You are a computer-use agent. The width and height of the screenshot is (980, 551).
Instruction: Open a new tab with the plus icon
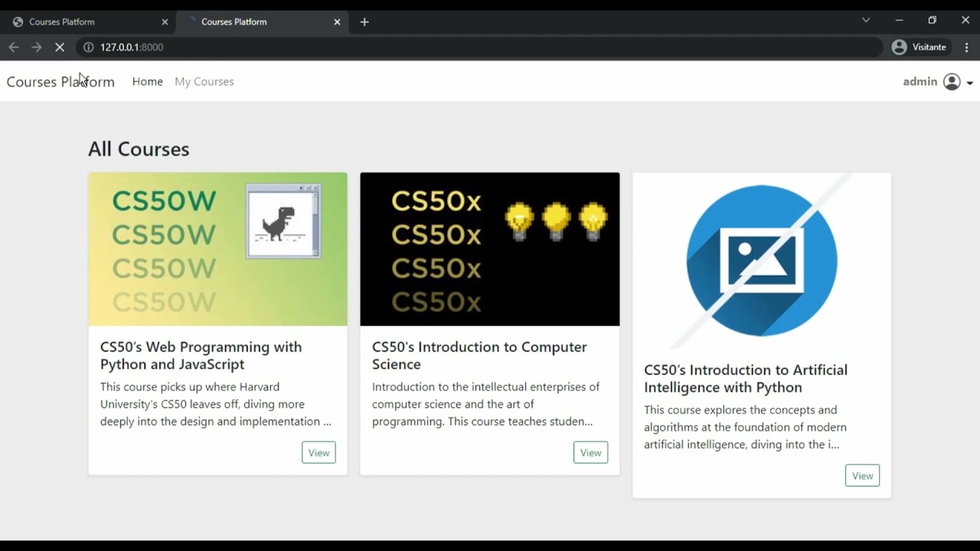pos(364,22)
